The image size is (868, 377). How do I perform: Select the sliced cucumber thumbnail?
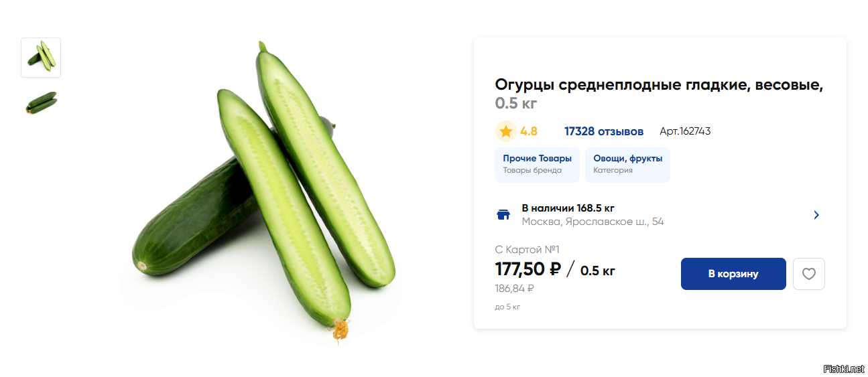click(41, 57)
